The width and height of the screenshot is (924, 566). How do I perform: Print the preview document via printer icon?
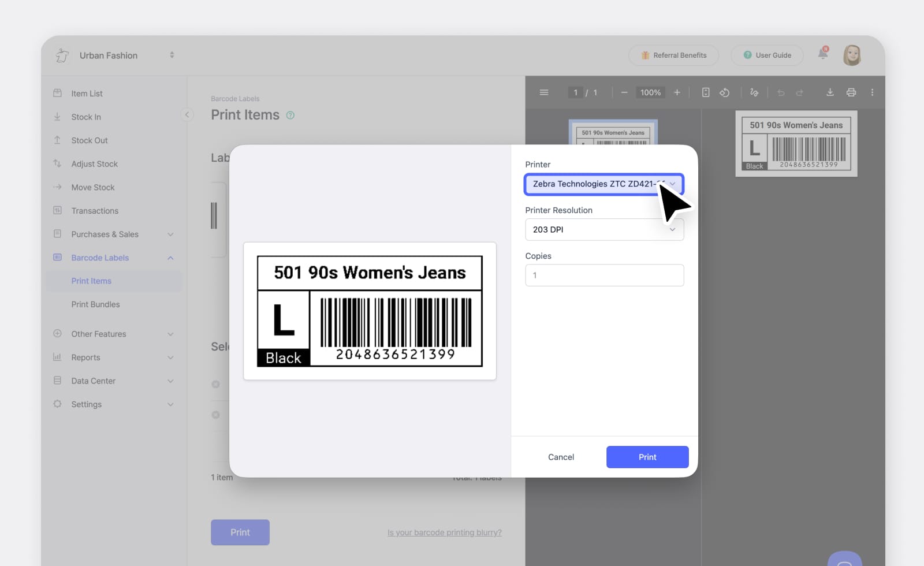point(851,92)
